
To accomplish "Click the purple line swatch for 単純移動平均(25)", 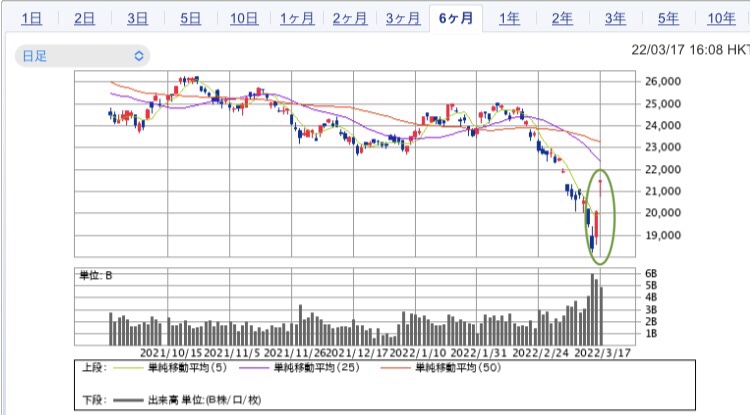I will pos(253,368).
